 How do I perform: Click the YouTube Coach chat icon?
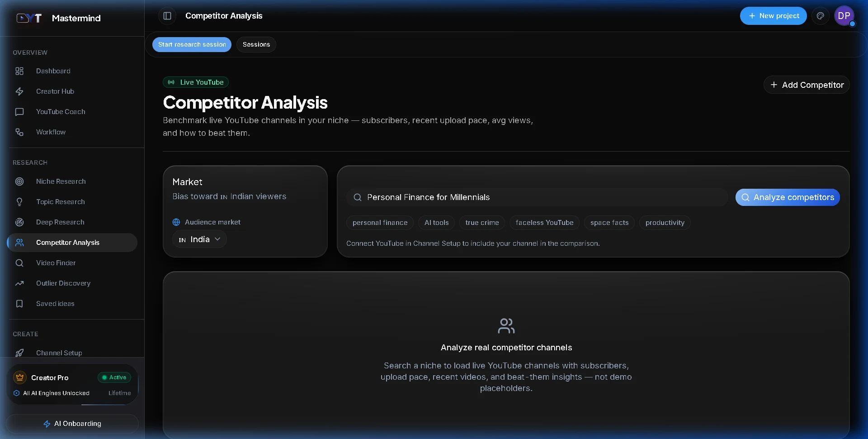(x=19, y=112)
